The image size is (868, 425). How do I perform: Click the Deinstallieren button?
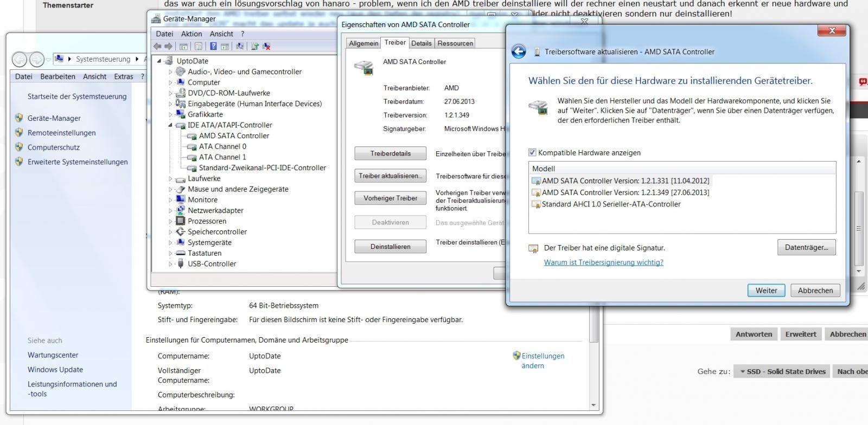pos(391,247)
